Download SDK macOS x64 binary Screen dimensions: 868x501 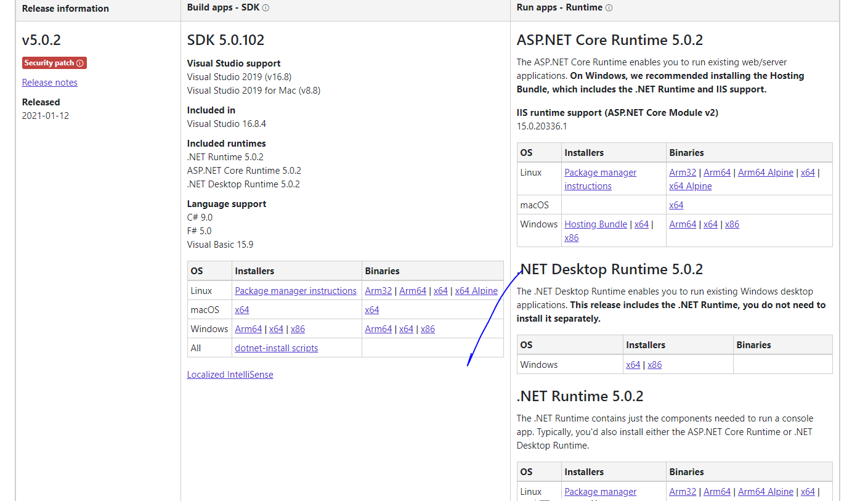coord(372,310)
